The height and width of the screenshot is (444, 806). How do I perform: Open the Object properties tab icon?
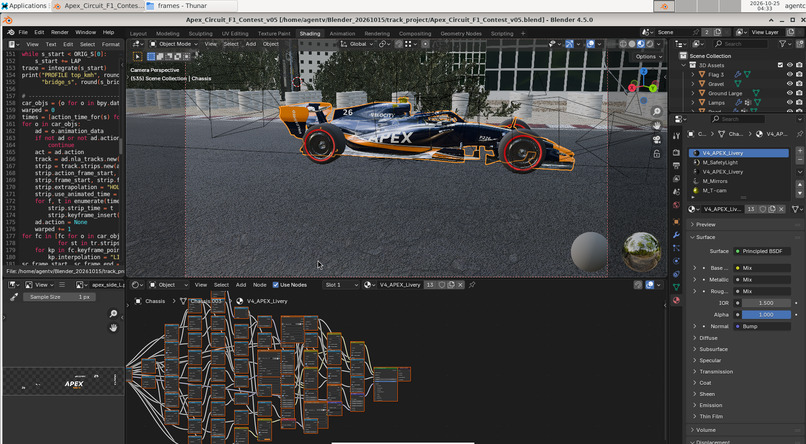[x=676, y=221]
